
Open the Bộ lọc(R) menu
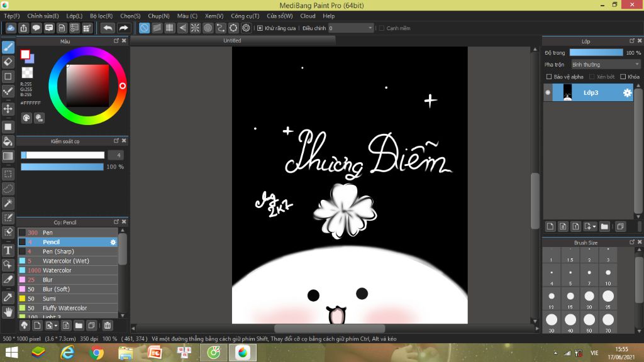pos(101,16)
